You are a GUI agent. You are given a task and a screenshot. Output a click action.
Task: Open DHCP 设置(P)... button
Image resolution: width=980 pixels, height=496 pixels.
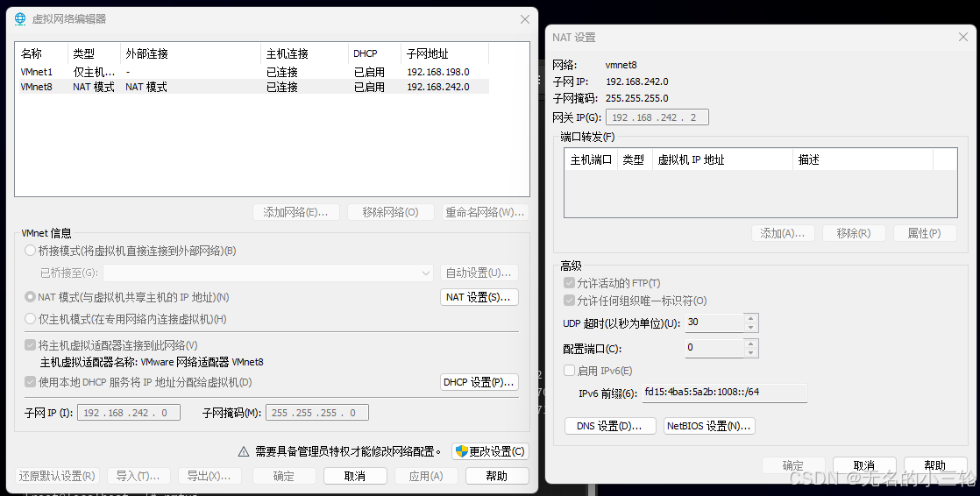tap(479, 382)
